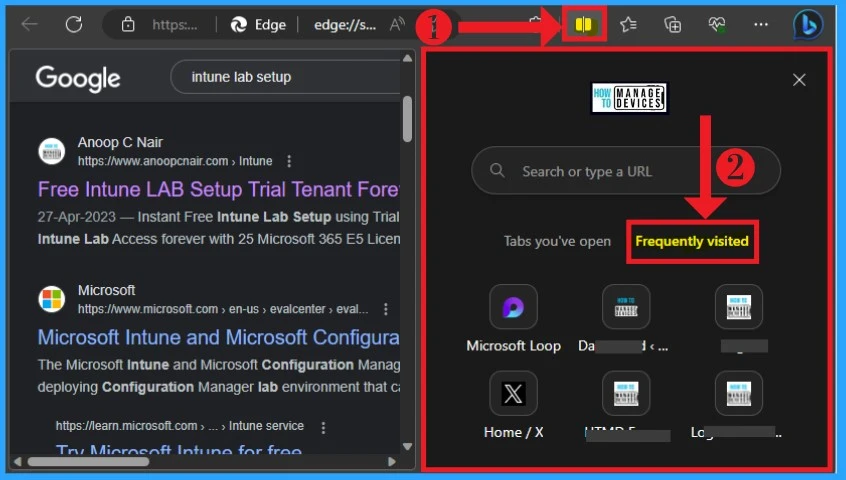Click the Anoop C Nair site name

120,142
